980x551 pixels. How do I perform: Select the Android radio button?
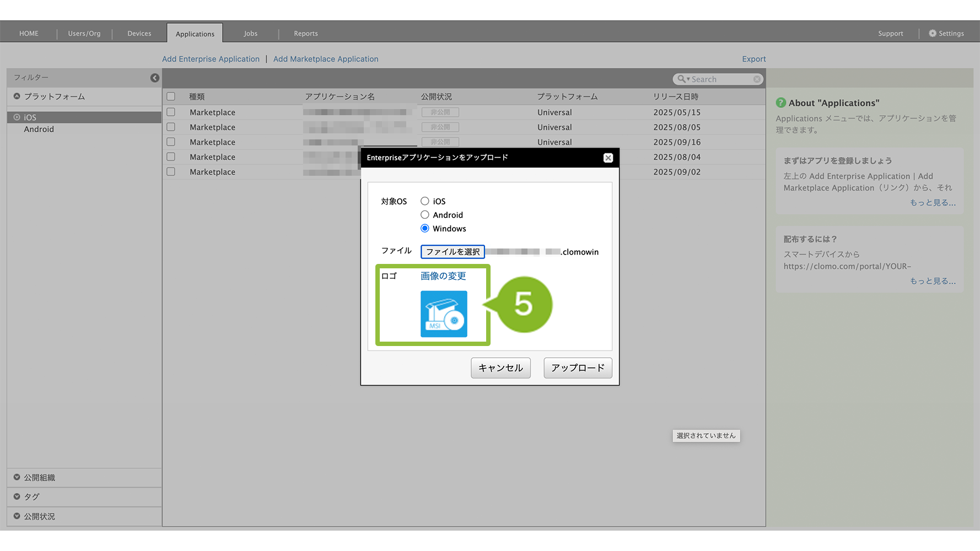[425, 215]
